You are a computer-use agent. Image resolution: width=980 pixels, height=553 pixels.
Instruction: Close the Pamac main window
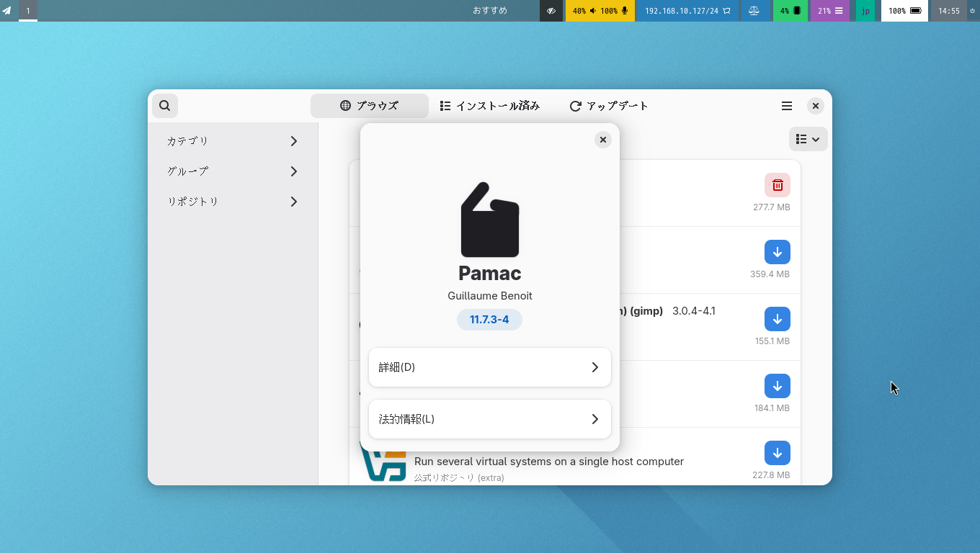[816, 106]
